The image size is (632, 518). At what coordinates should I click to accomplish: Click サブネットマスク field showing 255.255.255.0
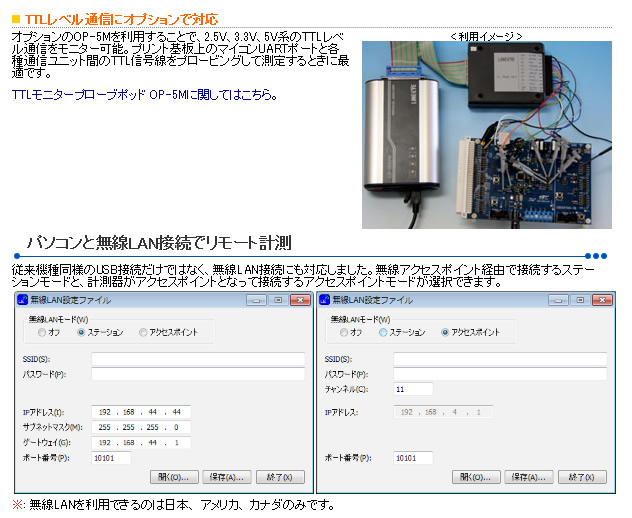141,427
